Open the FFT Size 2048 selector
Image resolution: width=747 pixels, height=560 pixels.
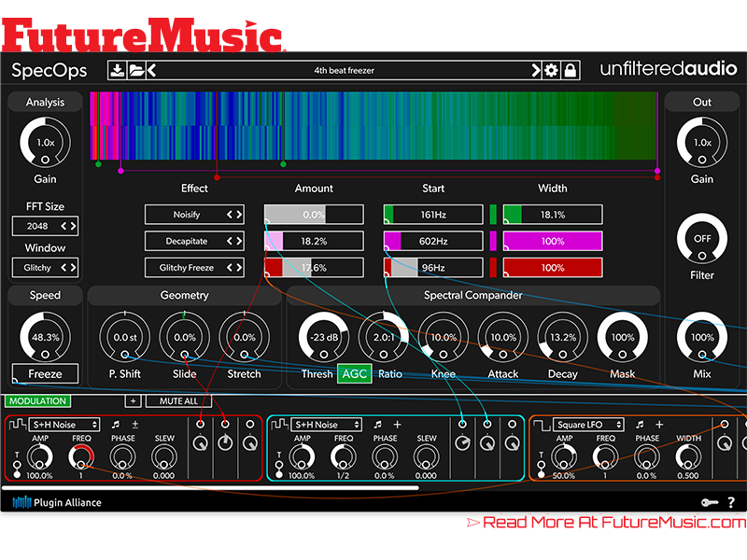[45, 226]
